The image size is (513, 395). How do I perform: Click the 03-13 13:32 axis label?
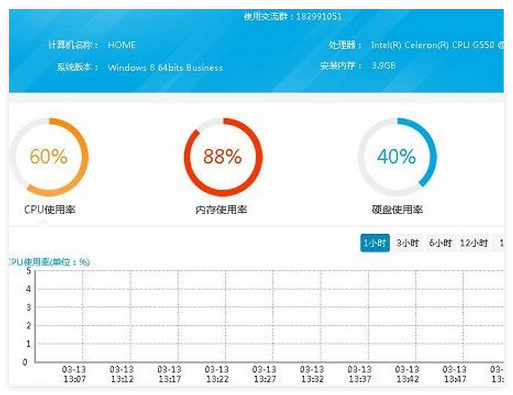click(x=312, y=374)
